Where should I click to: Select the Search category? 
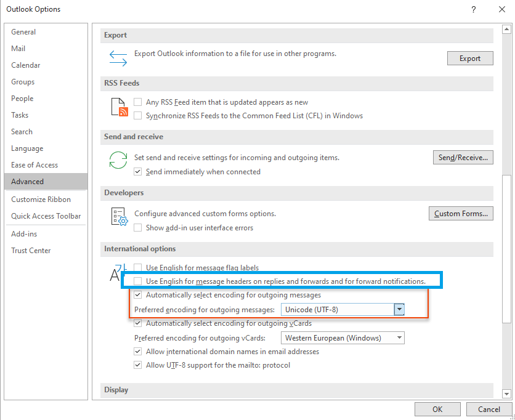tap(46, 132)
